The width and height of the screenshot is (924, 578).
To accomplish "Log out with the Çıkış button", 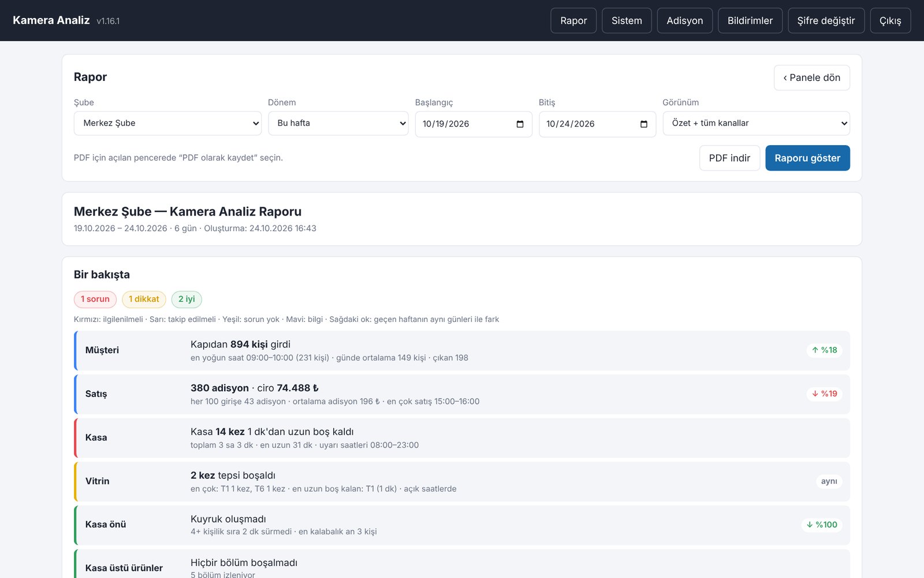I will pyautogui.click(x=891, y=21).
